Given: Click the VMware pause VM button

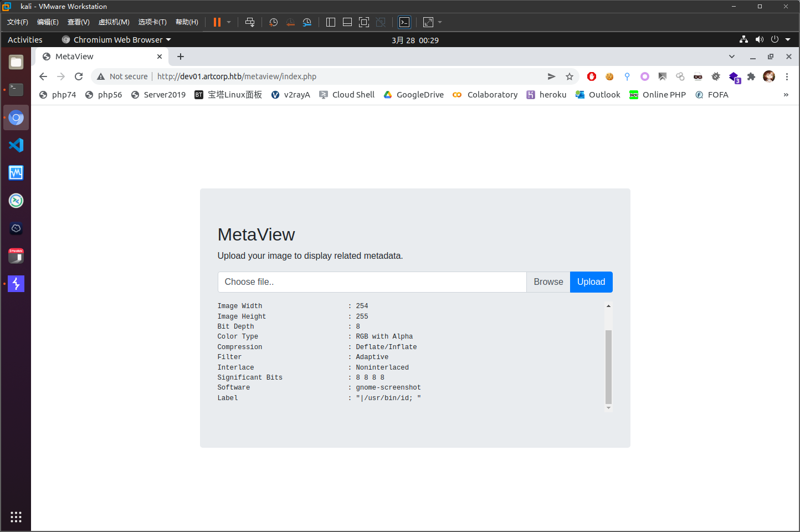Looking at the screenshot, I should pyautogui.click(x=217, y=22).
